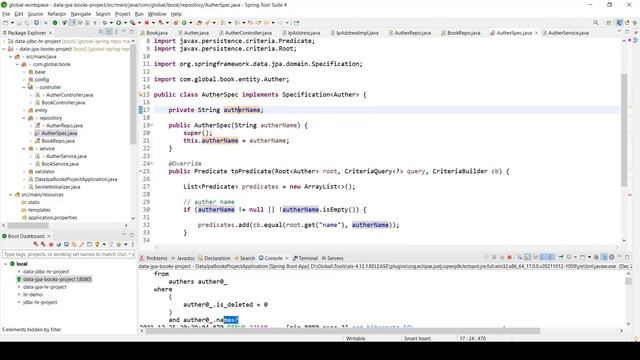Viewport: 640px width, 360px height.
Task: Click the Boot Dashboard lightbulb icon
Action: point(97,244)
